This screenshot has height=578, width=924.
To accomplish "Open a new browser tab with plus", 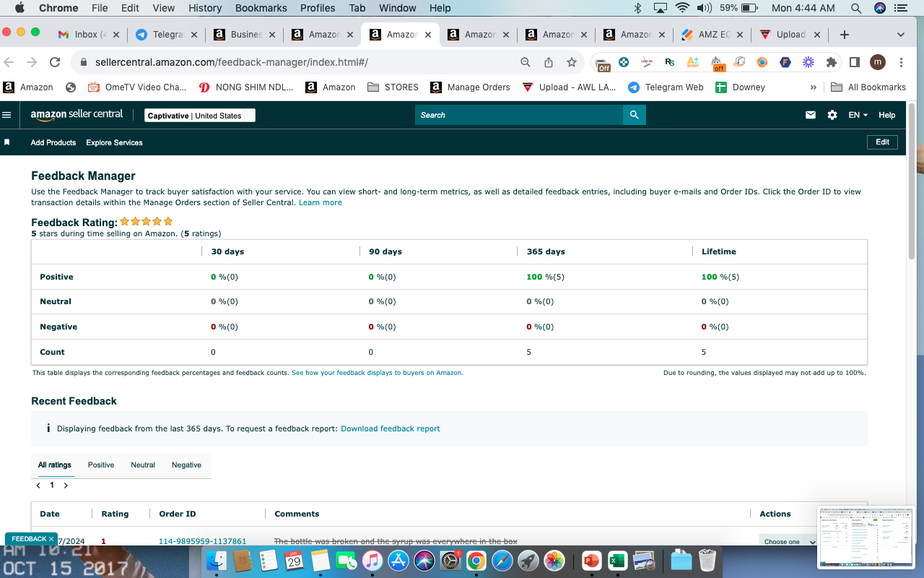I will 845,35.
